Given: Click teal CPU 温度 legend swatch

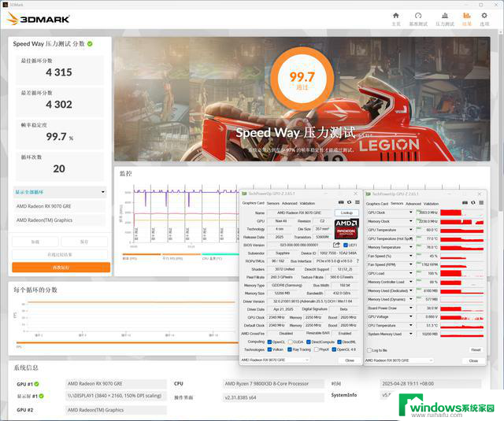Looking at the screenshot, I should tap(220, 254).
